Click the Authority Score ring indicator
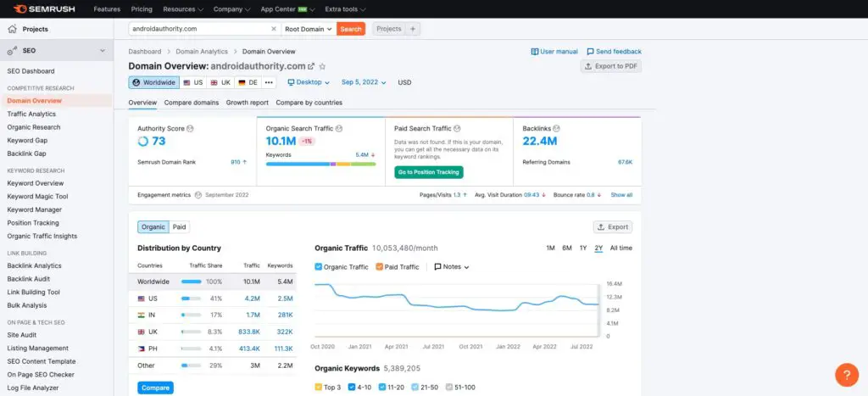Screen dimensions: 868x396 click(142, 142)
